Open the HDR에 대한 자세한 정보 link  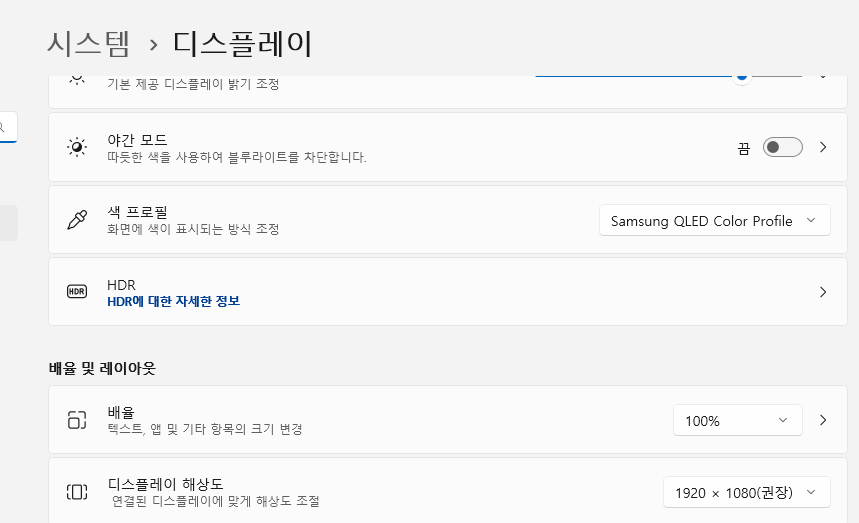pyautogui.click(x=173, y=301)
